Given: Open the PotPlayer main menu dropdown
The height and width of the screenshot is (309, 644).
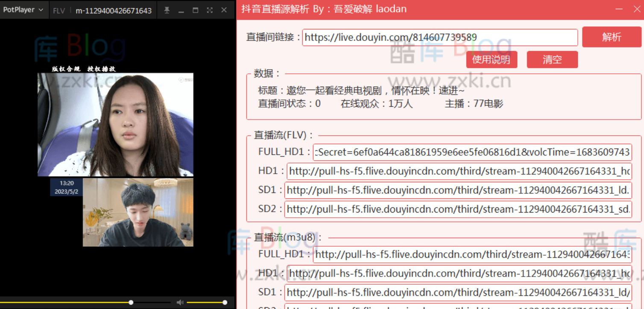Looking at the screenshot, I should click(x=23, y=10).
